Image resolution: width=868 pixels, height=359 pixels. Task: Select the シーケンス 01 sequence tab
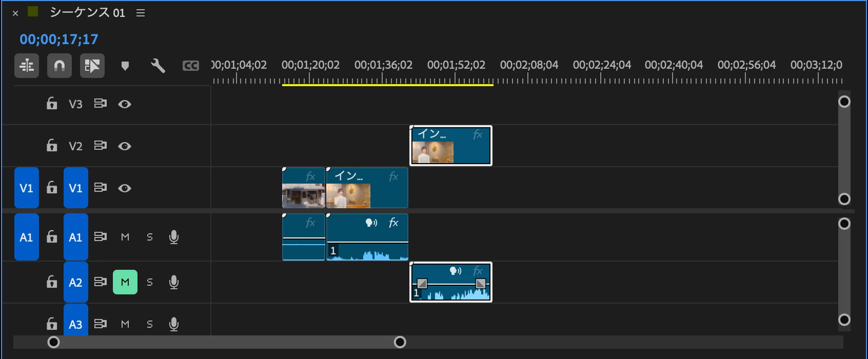pyautogui.click(x=87, y=13)
